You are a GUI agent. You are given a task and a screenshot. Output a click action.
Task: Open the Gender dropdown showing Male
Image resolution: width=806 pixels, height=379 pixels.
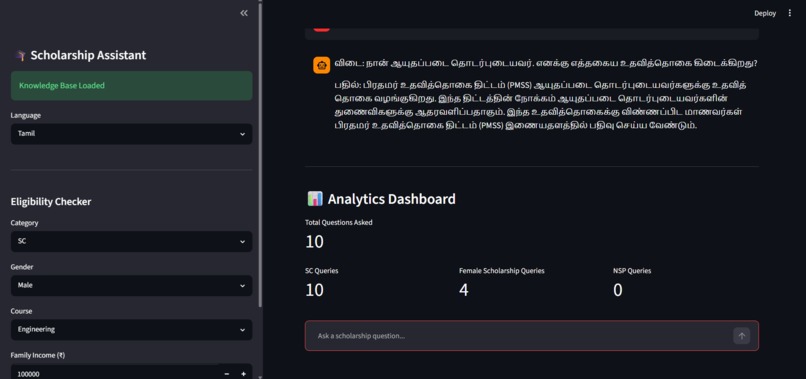pos(131,285)
